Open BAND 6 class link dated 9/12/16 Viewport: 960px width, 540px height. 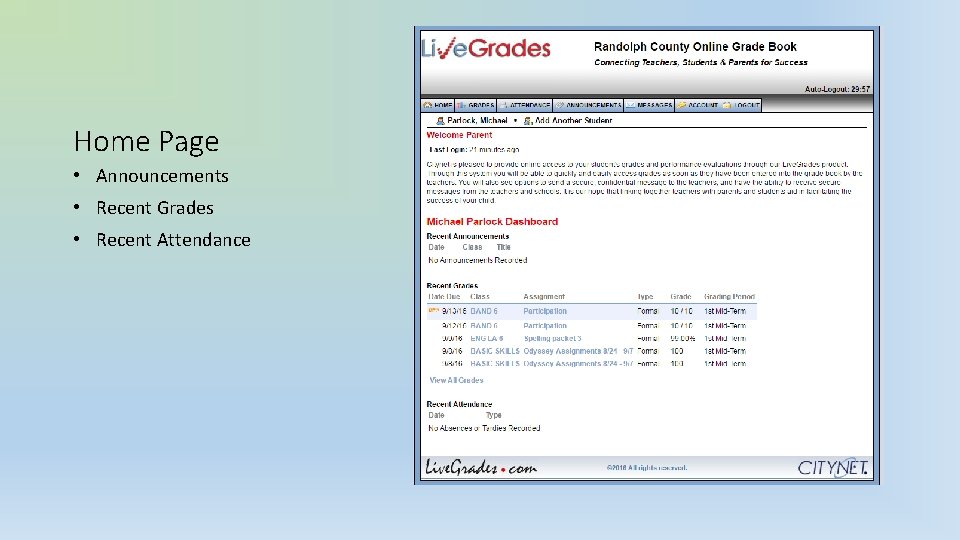point(484,326)
